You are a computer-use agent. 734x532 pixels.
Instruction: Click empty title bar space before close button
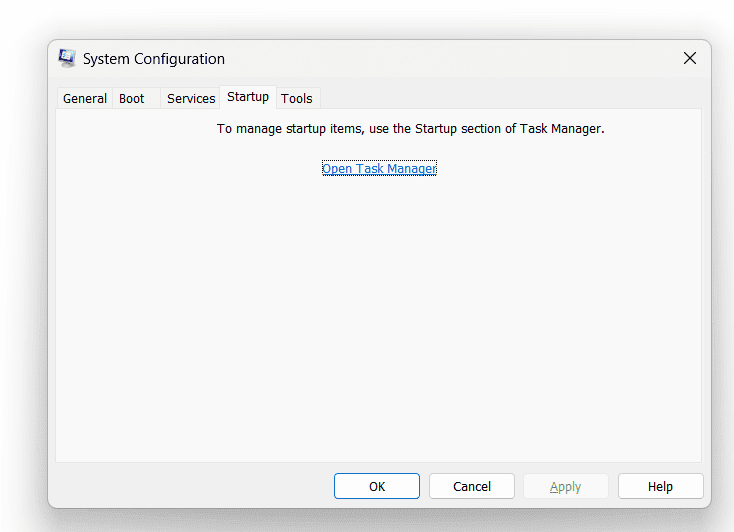[x=450, y=58]
